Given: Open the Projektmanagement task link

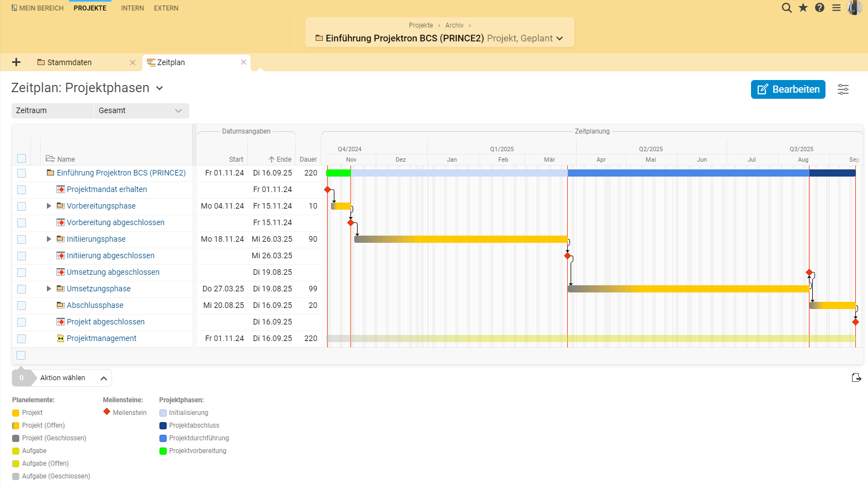Looking at the screenshot, I should click(102, 338).
